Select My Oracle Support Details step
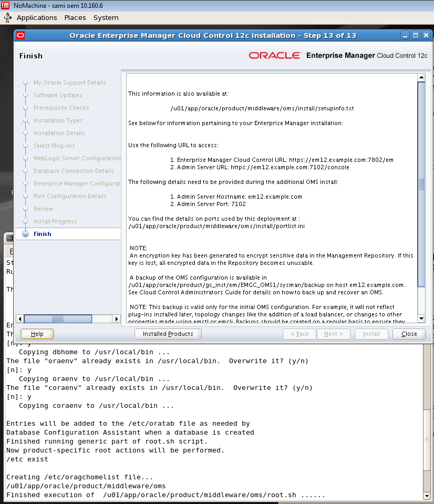 (x=70, y=83)
